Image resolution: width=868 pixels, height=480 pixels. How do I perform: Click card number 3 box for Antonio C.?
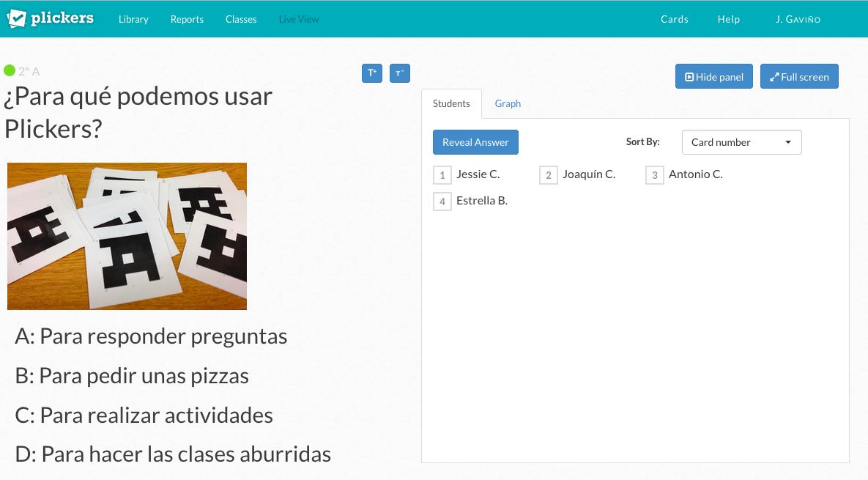[655, 175]
